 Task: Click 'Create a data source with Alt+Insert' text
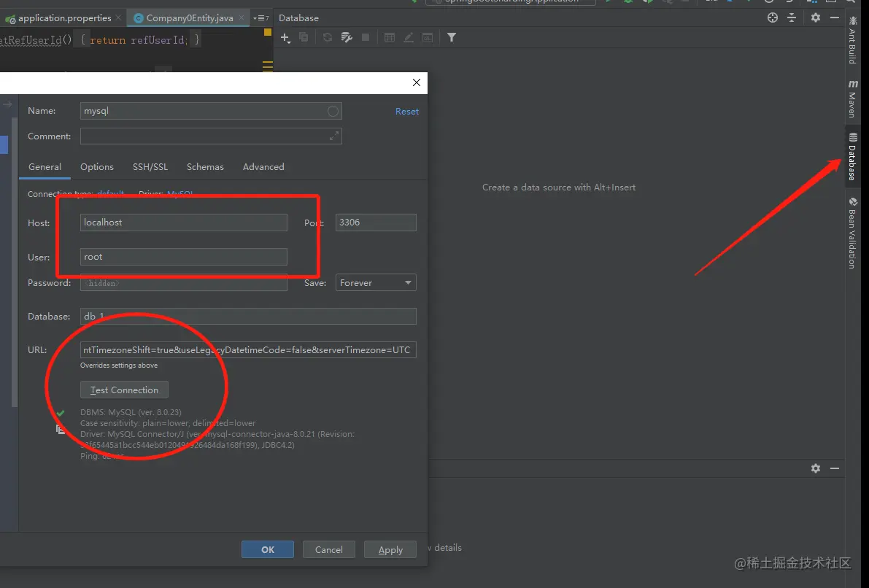coord(559,187)
